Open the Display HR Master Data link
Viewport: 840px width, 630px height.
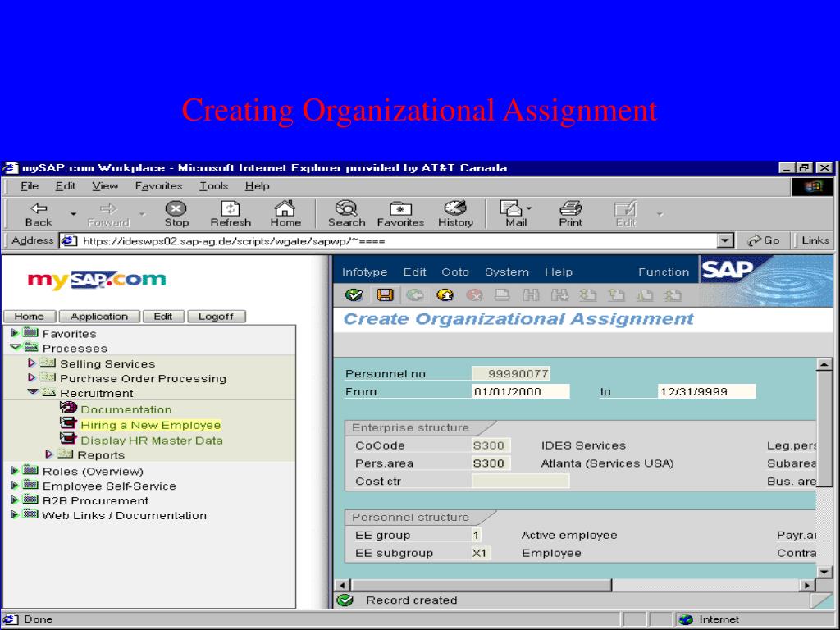(x=152, y=441)
